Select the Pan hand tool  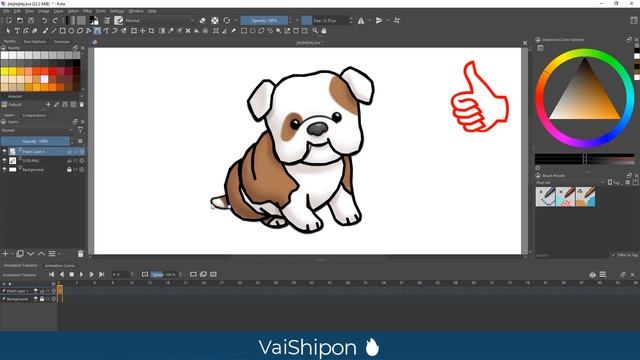click(324, 31)
